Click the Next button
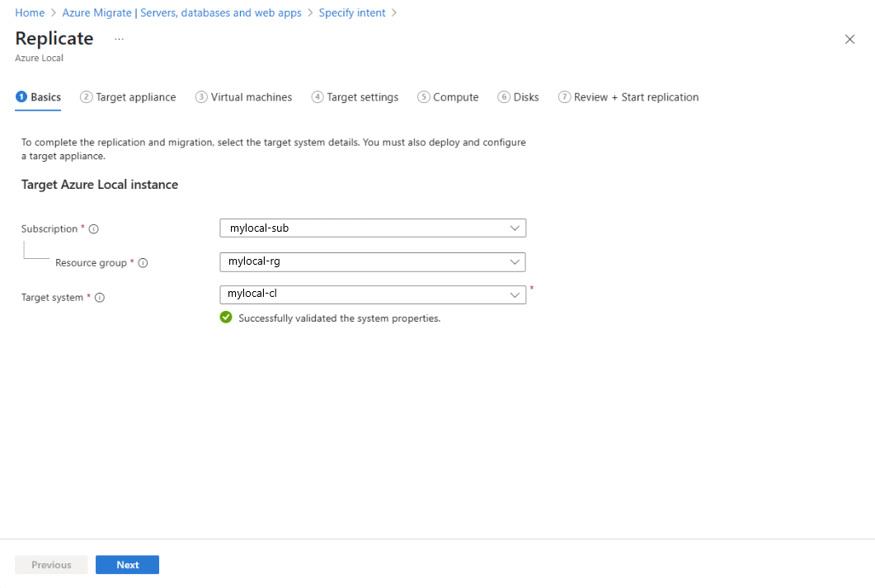The height and width of the screenshot is (588, 875). (x=127, y=564)
